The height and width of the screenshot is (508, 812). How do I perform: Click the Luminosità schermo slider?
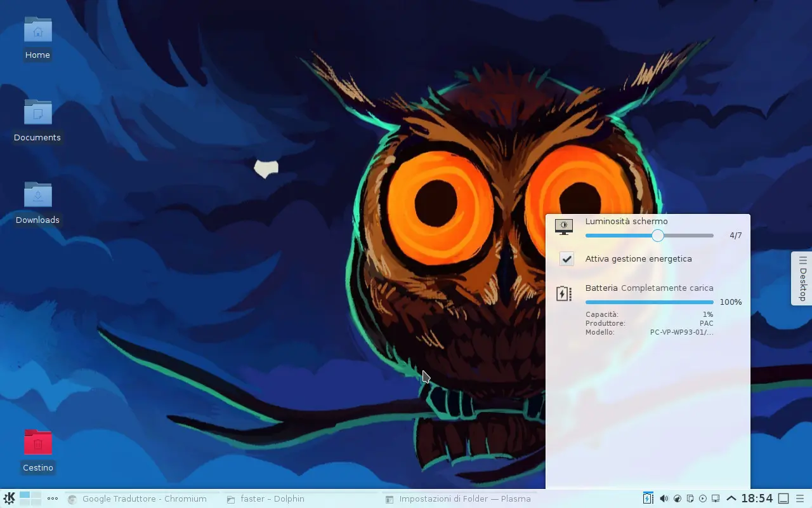coord(650,236)
